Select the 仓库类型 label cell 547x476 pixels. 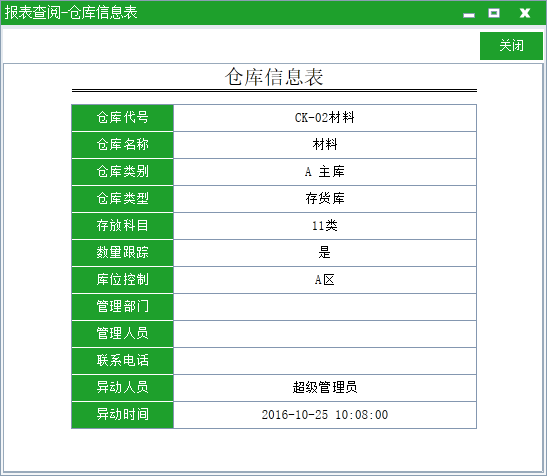pyautogui.click(x=122, y=199)
